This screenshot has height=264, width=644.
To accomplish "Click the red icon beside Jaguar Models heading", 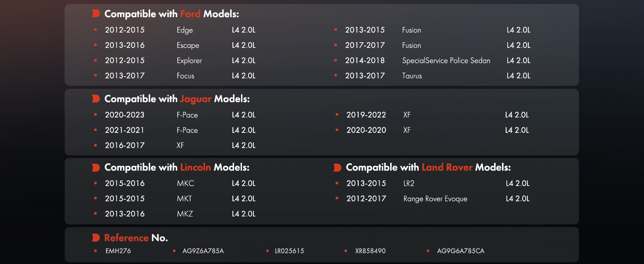I will coord(96,99).
